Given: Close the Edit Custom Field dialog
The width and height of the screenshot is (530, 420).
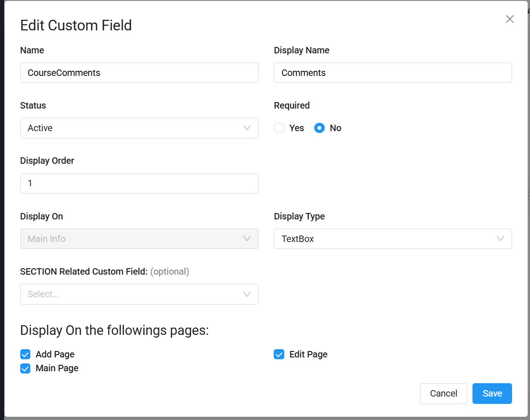Looking at the screenshot, I should (x=509, y=19).
